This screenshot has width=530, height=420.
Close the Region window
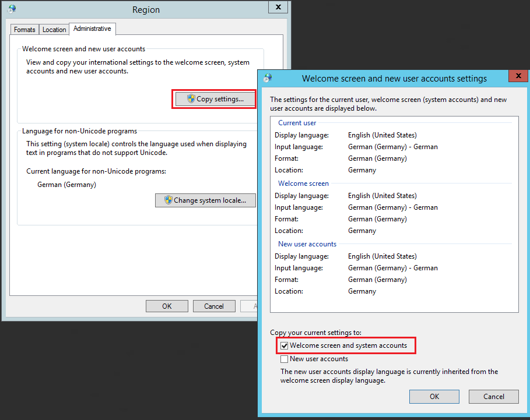[x=278, y=7]
